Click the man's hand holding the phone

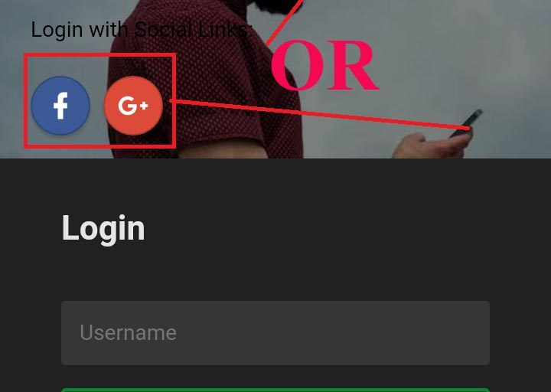pos(434,144)
